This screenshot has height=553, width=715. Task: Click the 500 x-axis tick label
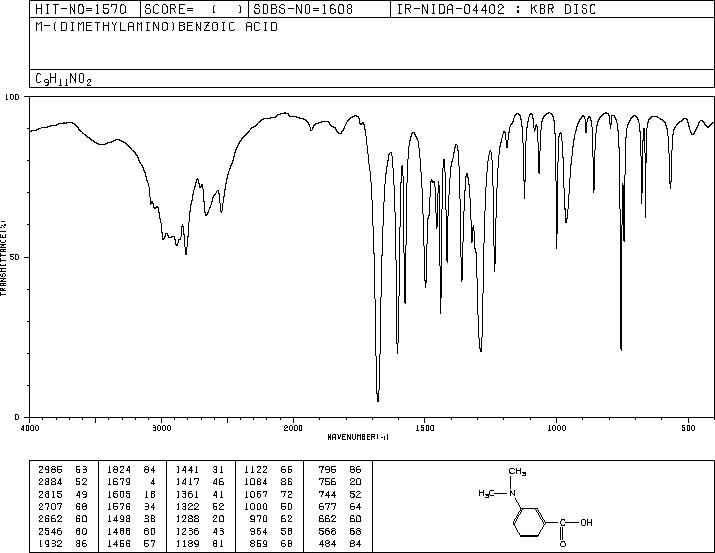[x=689, y=428]
